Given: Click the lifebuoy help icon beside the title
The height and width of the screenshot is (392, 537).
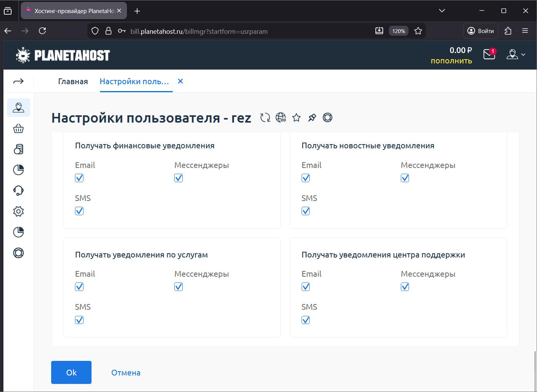Looking at the screenshot, I should pos(327,118).
